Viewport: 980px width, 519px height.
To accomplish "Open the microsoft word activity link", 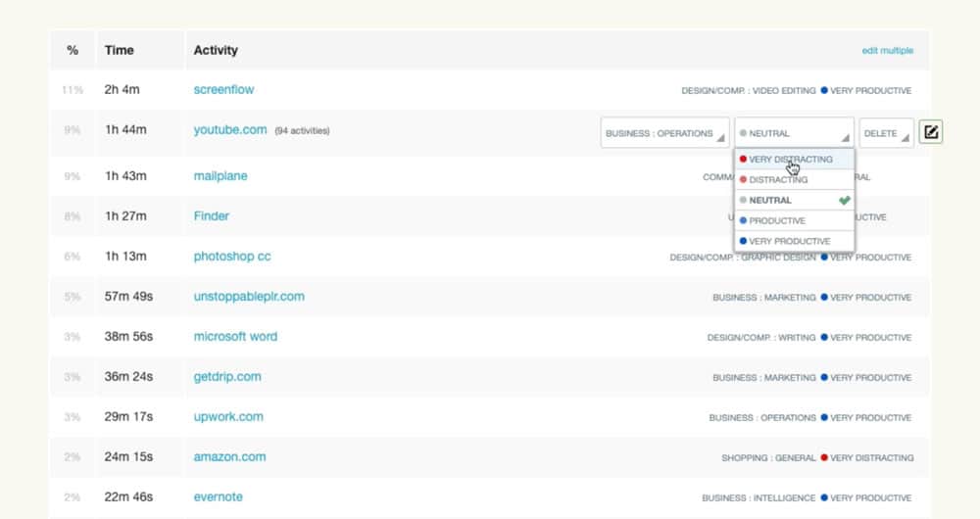I will (x=235, y=337).
